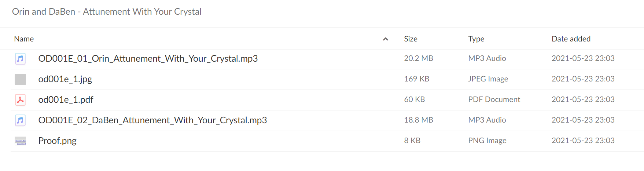This screenshot has height=171, width=644.
Task: Open the Proof.png file name
Action: tap(58, 141)
